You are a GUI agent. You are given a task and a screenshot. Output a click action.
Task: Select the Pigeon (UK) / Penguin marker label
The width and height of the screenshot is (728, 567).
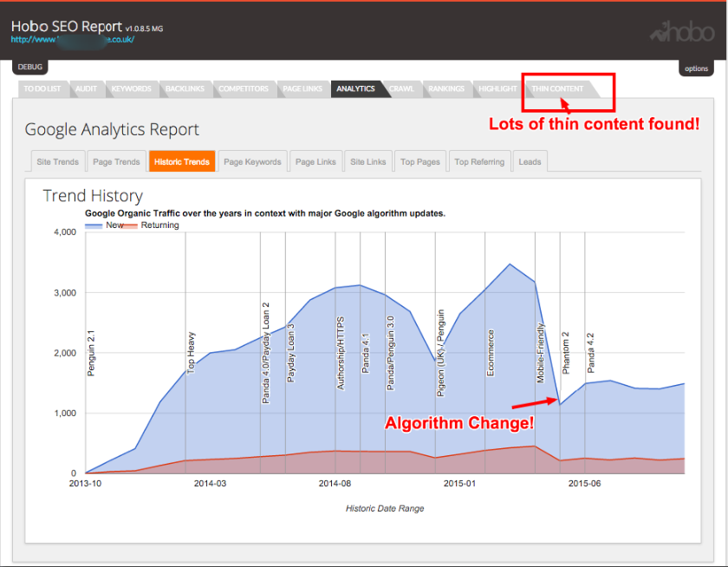(x=440, y=353)
